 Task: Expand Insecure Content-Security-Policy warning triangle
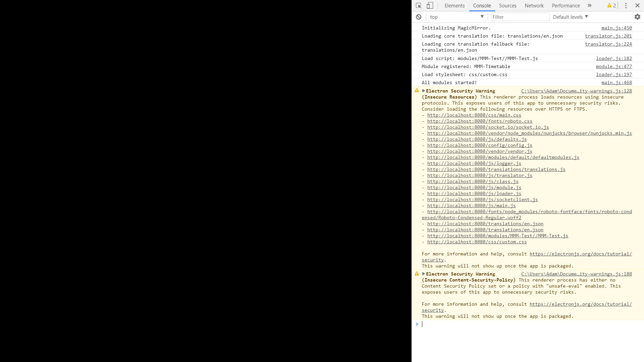tap(424, 274)
